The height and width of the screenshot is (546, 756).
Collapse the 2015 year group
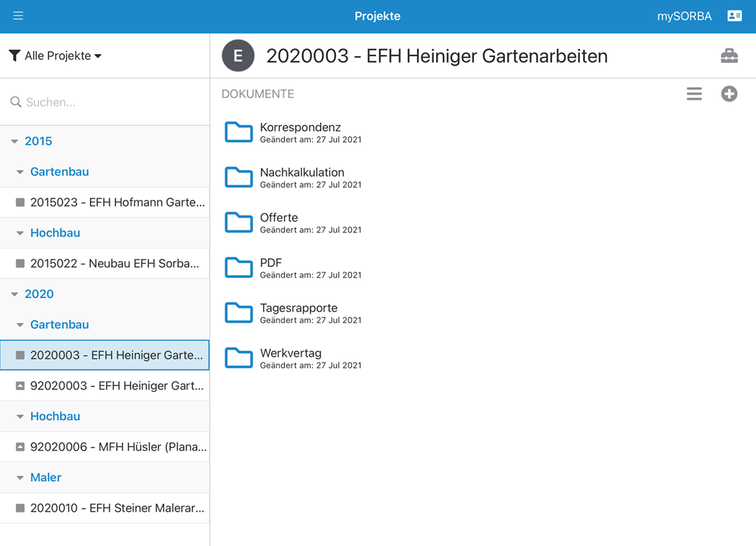(15, 142)
